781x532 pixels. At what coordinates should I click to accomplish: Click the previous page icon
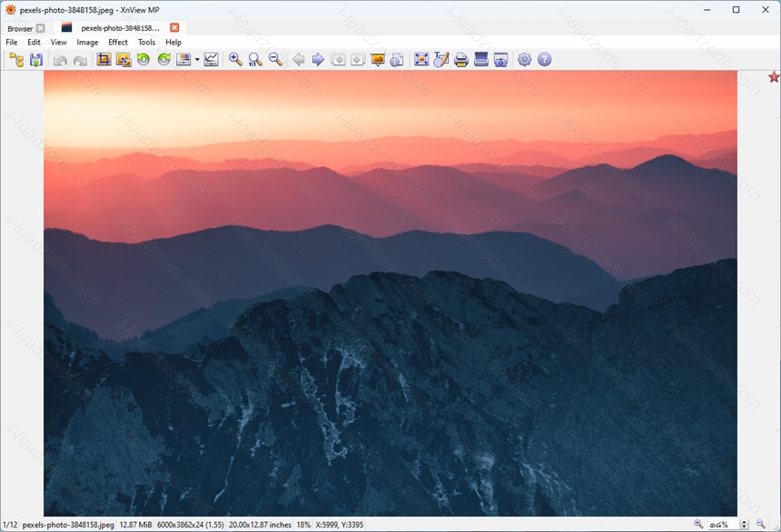[338, 60]
